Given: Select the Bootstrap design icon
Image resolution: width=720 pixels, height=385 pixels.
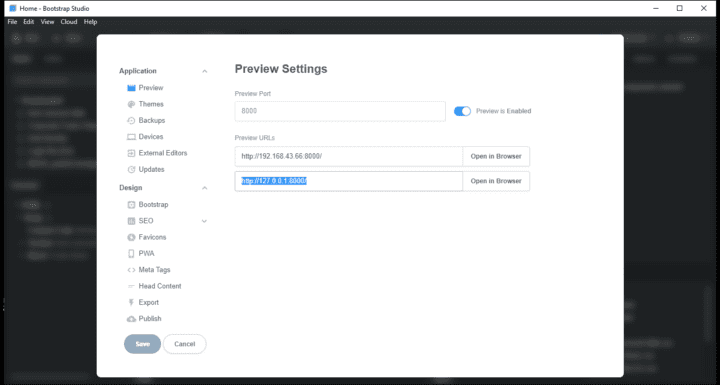Looking at the screenshot, I should point(131,204).
